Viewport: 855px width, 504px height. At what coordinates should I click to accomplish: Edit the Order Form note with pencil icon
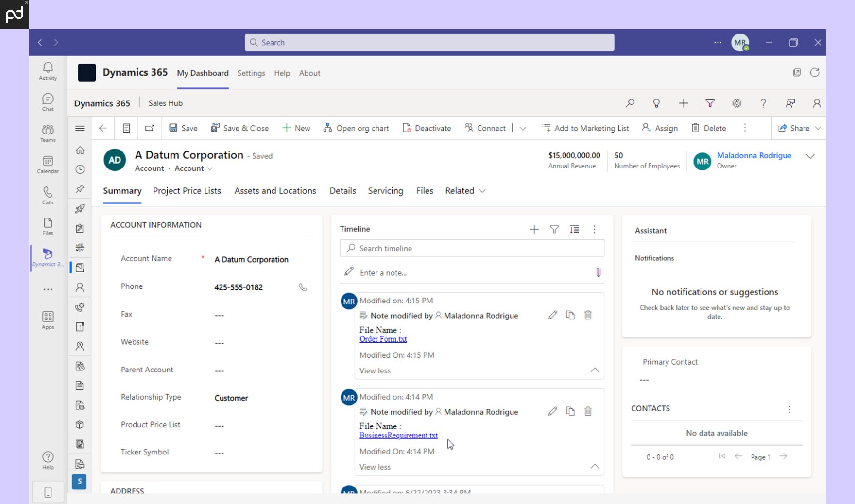coord(552,315)
